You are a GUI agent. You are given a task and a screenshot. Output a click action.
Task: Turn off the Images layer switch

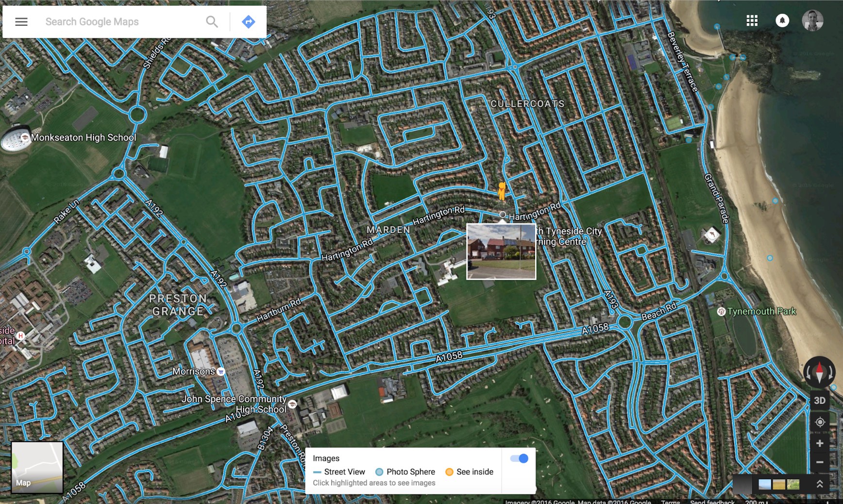[519, 458]
